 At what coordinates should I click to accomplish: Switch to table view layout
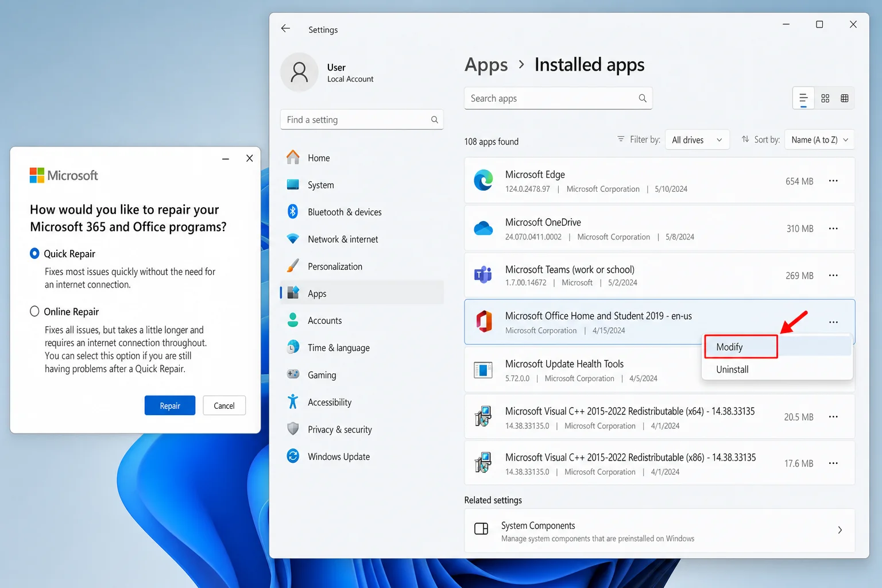pos(845,98)
